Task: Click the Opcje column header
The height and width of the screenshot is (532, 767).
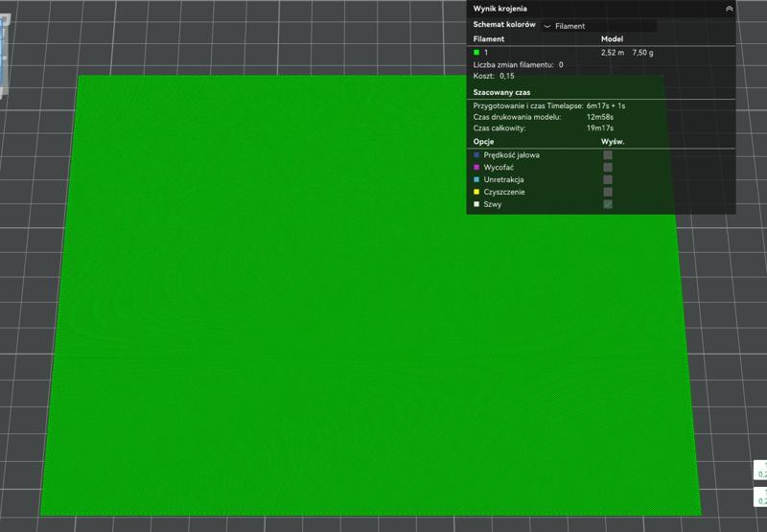Action: [x=483, y=142]
